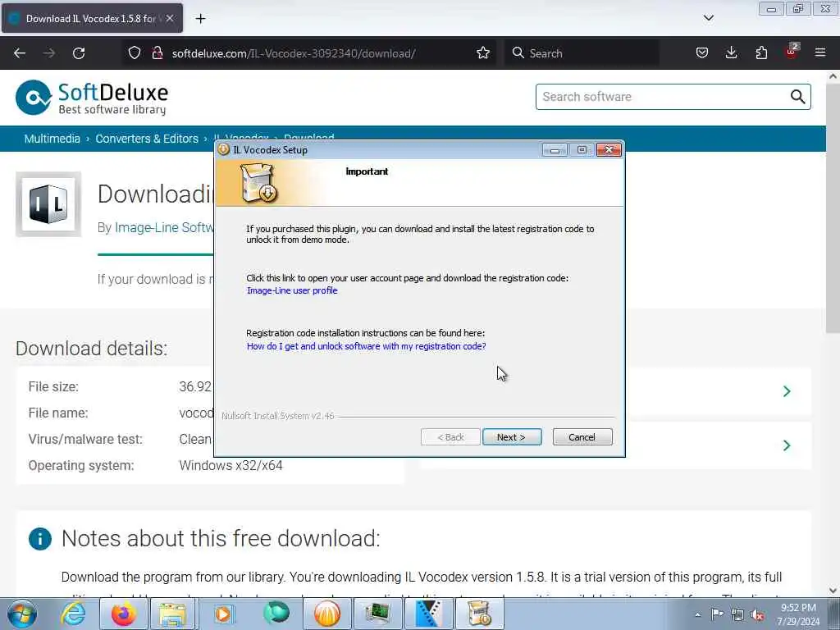Open the extensions puzzle icon
This screenshot has height=630, width=840.
(x=761, y=53)
